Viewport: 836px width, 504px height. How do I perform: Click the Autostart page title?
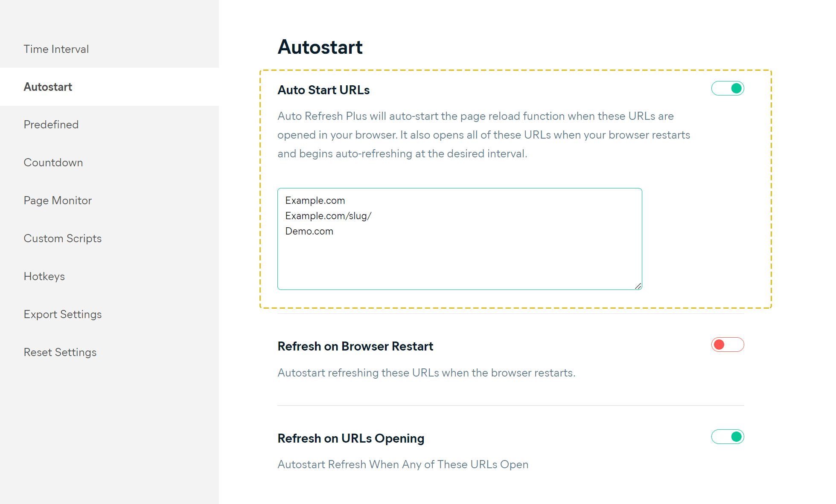[320, 47]
